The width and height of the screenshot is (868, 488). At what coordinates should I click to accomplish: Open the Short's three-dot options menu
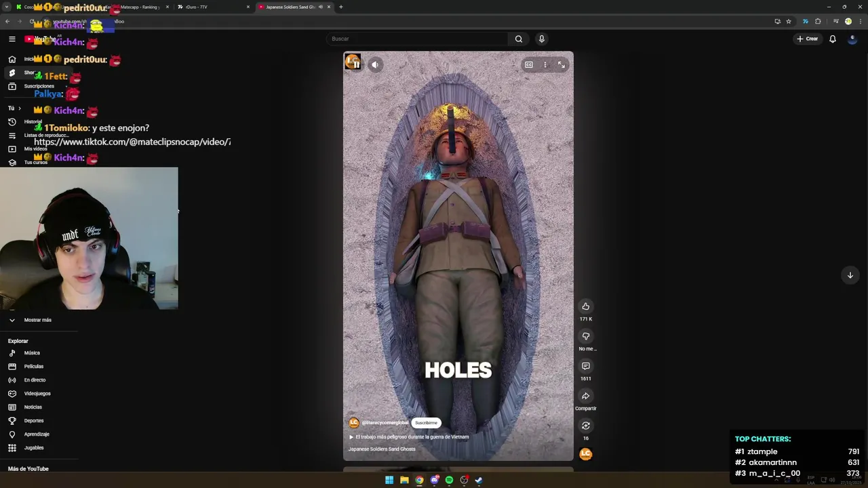tap(545, 65)
